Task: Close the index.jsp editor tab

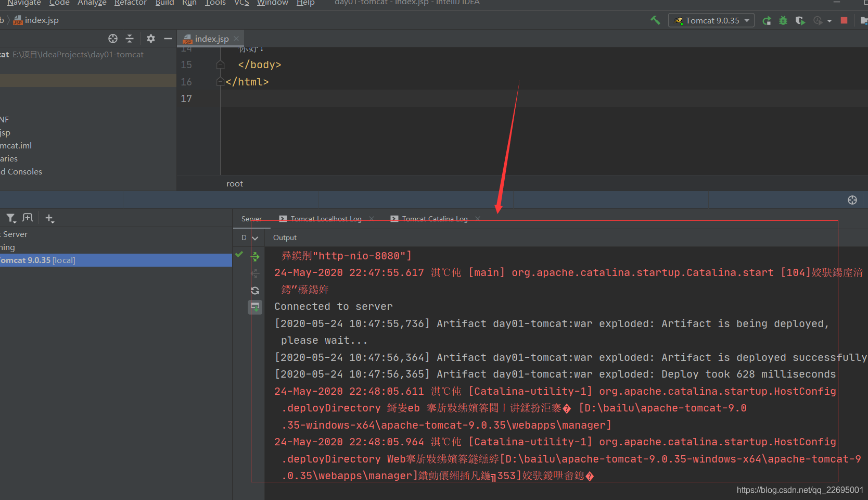Action: pyautogui.click(x=236, y=39)
